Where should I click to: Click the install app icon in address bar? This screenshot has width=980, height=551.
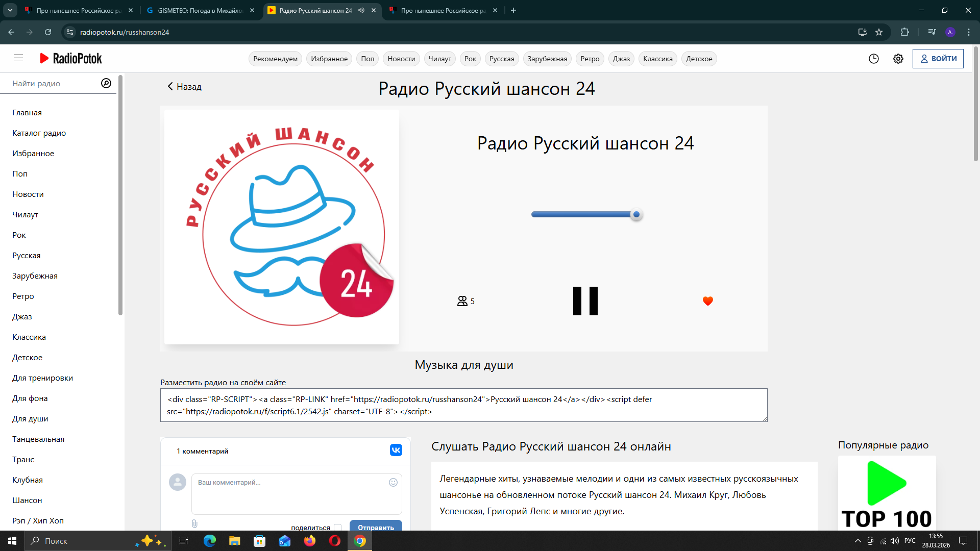click(x=863, y=32)
